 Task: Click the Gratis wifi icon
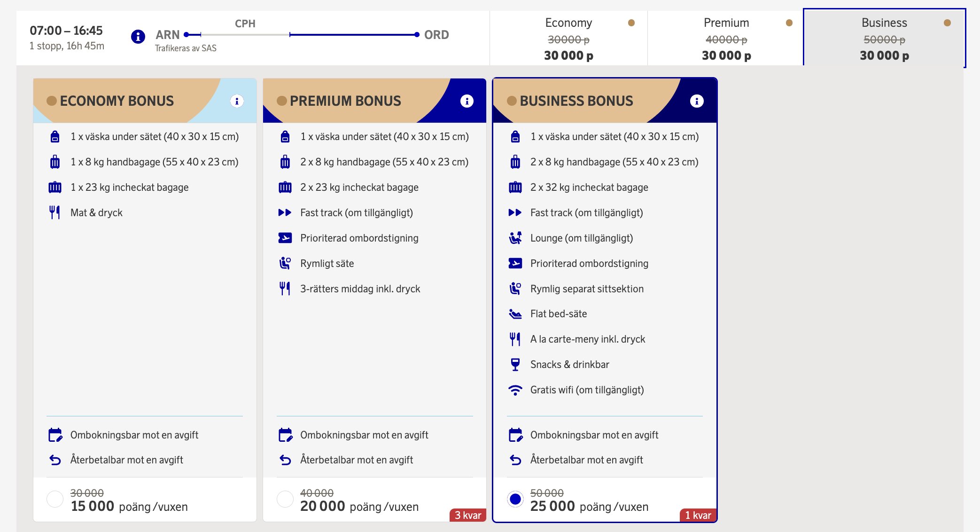(x=515, y=390)
